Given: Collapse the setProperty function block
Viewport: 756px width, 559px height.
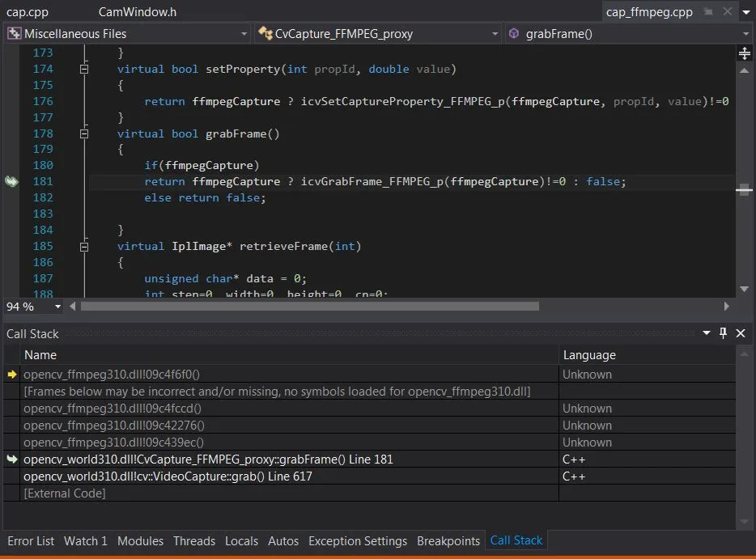Looking at the screenshot, I should (83, 70).
